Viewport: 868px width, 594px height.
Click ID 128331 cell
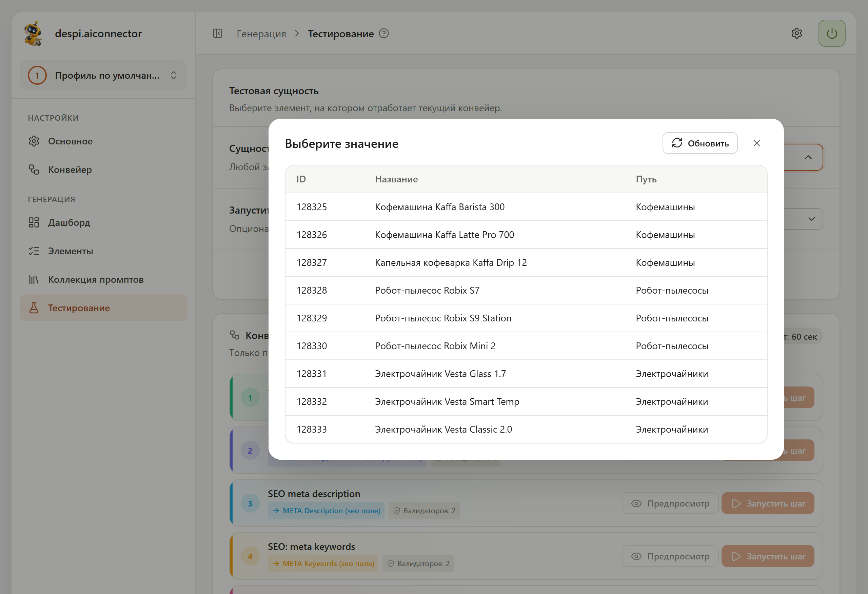point(312,374)
